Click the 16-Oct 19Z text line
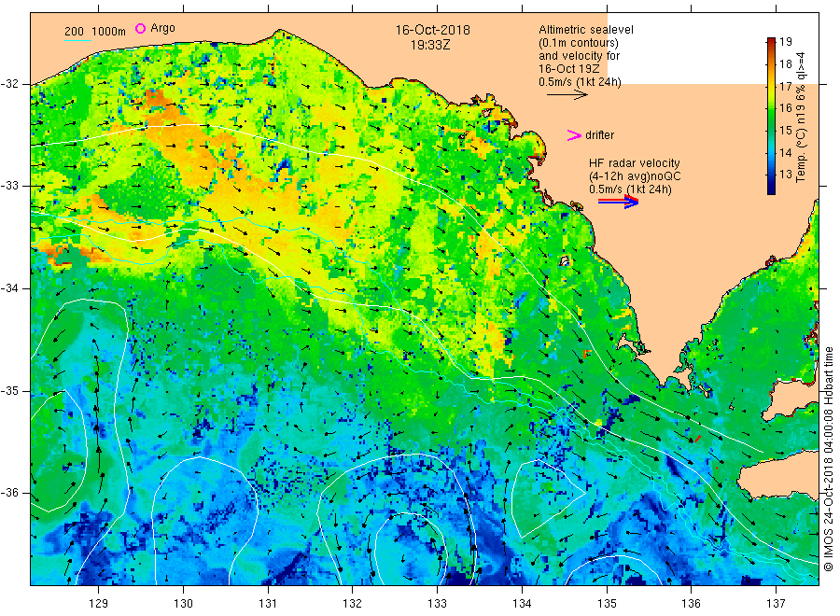The image size is (840, 616). pos(569,68)
